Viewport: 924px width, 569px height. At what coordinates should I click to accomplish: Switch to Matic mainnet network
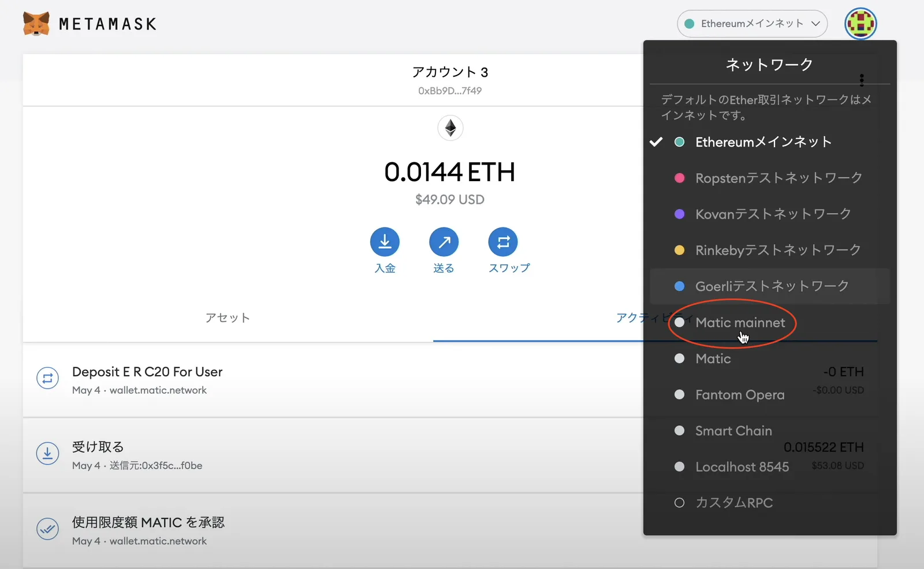[770, 323]
